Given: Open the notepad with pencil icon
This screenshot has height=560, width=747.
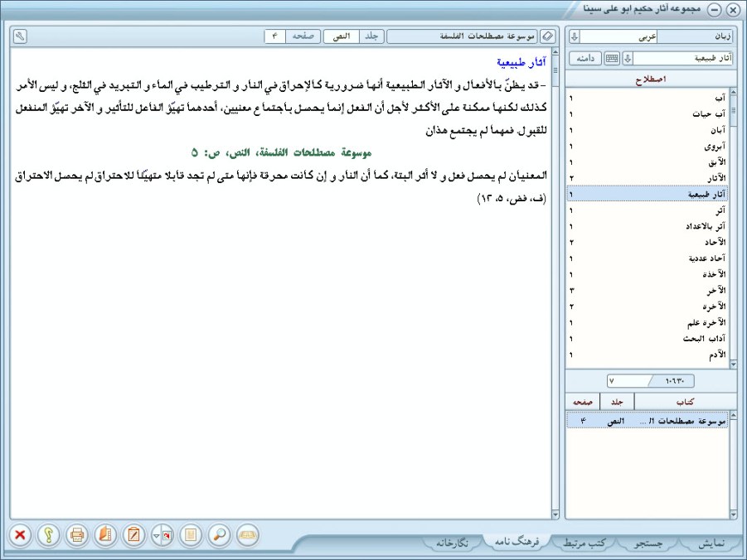Looking at the screenshot, I should [x=133, y=535].
